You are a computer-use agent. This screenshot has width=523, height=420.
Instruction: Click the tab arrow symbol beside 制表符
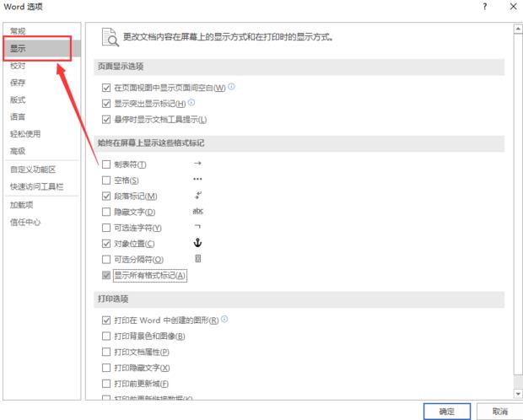(197, 164)
